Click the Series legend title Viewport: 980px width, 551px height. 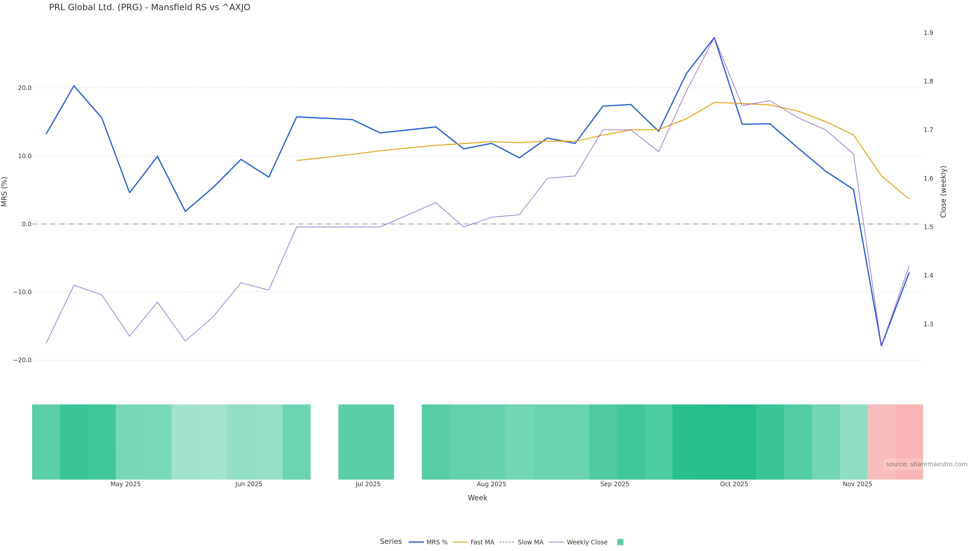391,542
